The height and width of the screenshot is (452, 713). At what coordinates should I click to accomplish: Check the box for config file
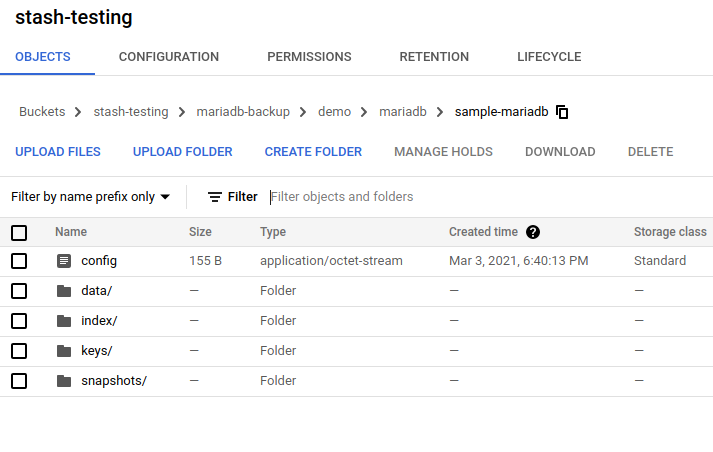[19, 261]
